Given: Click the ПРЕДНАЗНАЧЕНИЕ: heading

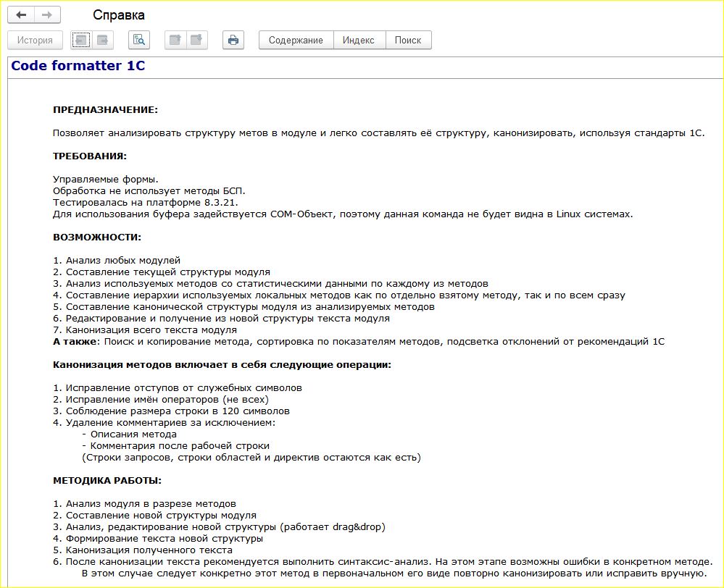Looking at the screenshot, I should coord(105,110).
